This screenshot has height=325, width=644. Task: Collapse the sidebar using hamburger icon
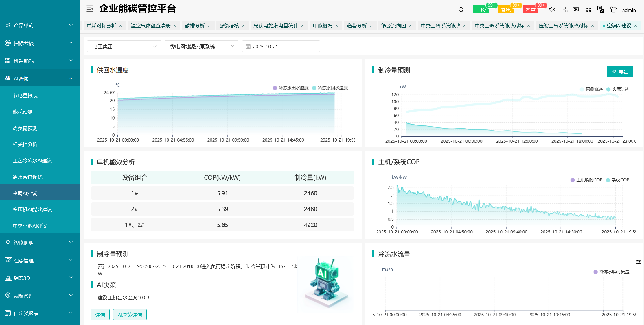tap(90, 9)
